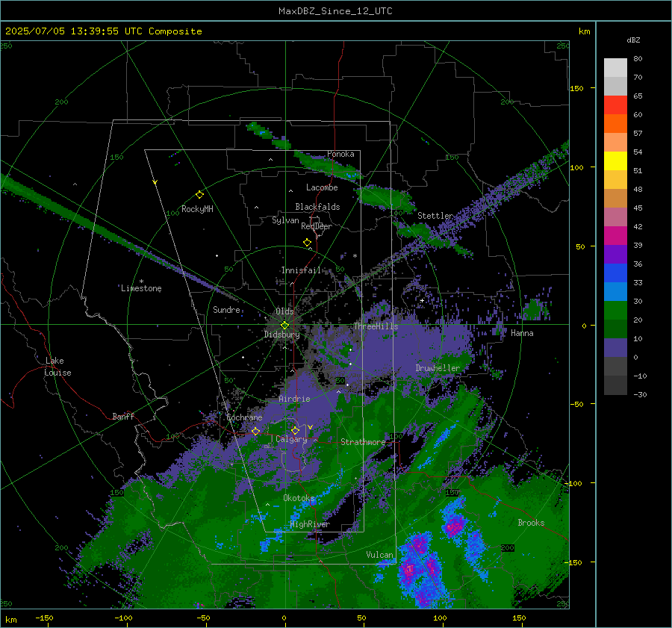
Task: Click the Airdrie city label
Action: pyautogui.click(x=294, y=399)
